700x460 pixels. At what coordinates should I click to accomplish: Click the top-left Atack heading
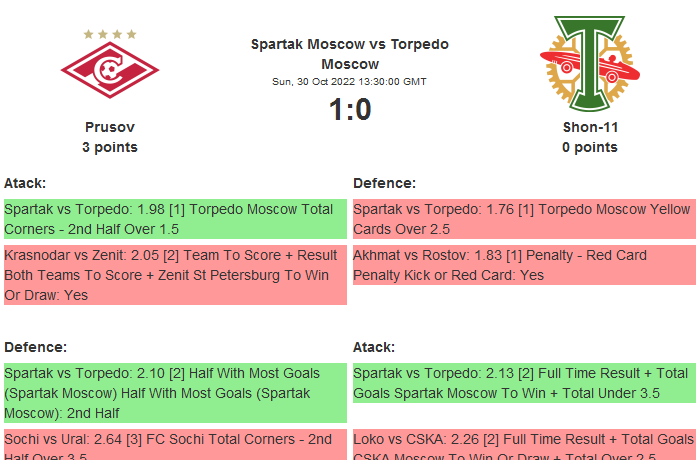25,183
